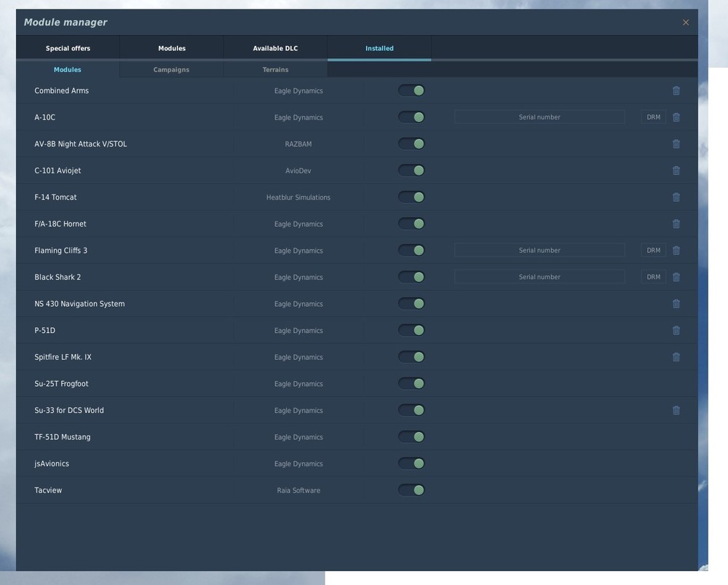The image size is (728, 585).
Task: Click the Raia Software developer label
Action: click(x=298, y=490)
